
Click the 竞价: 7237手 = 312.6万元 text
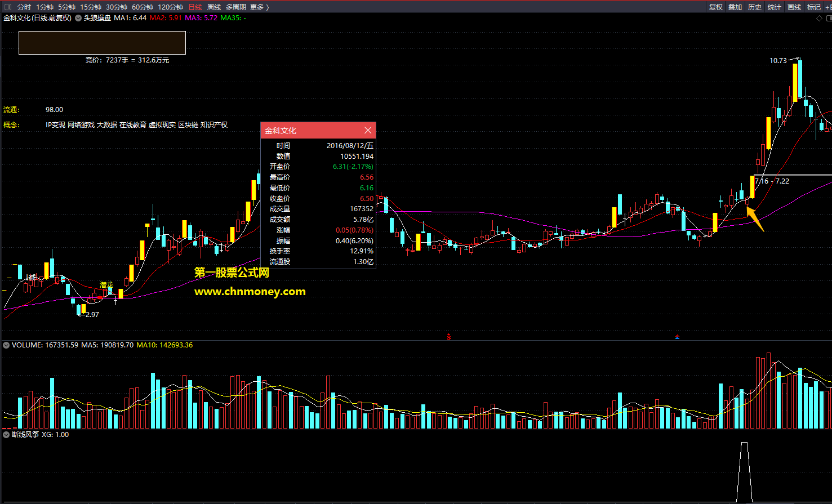[x=127, y=60]
